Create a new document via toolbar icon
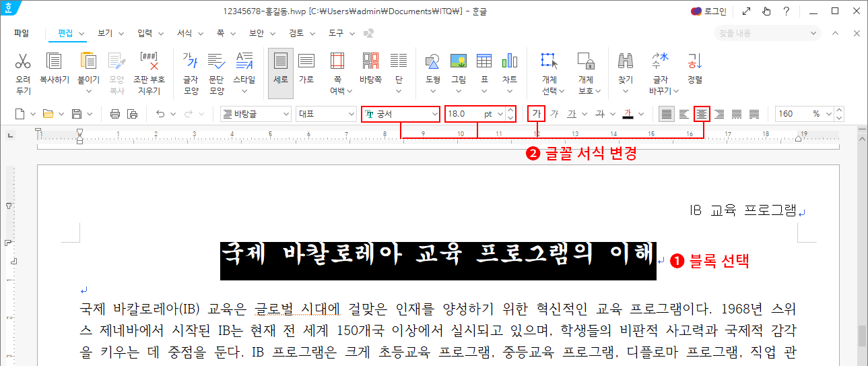 pos(20,114)
